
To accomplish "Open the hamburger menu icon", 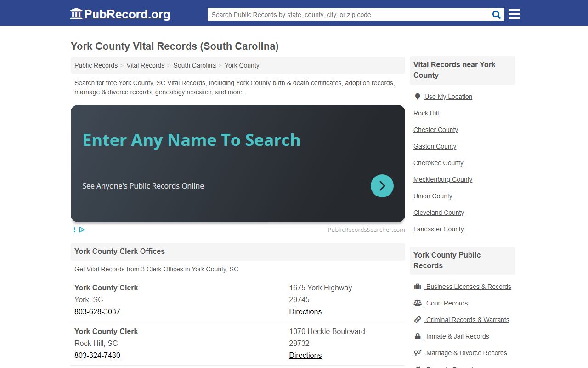I will 514,14.
